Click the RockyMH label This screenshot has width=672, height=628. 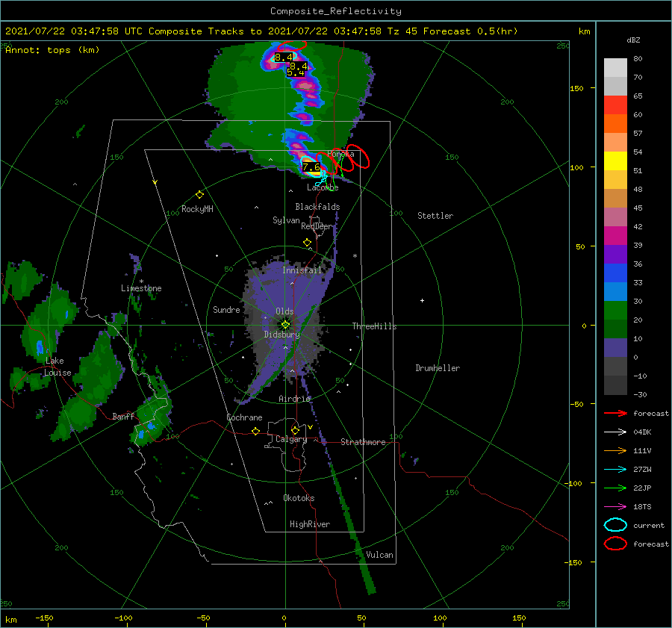(x=197, y=209)
